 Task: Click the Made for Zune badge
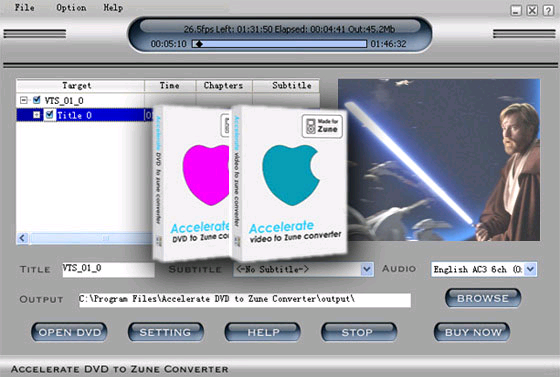[x=322, y=126]
